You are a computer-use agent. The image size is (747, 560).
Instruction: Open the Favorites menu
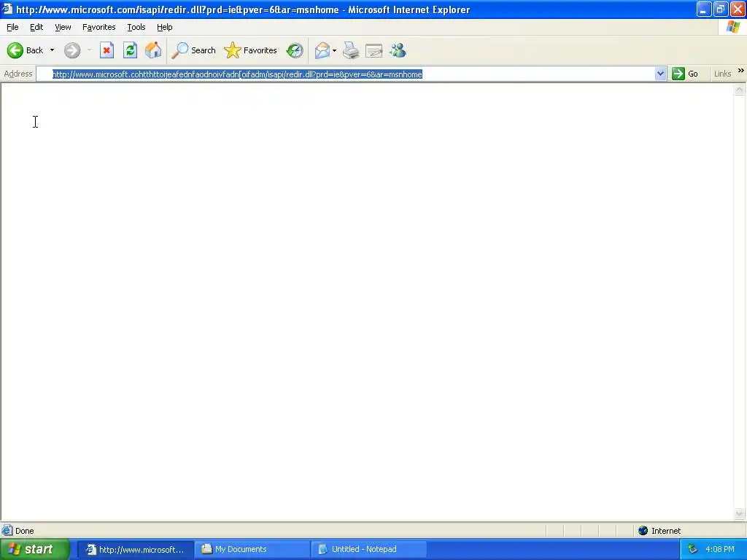pyautogui.click(x=99, y=27)
